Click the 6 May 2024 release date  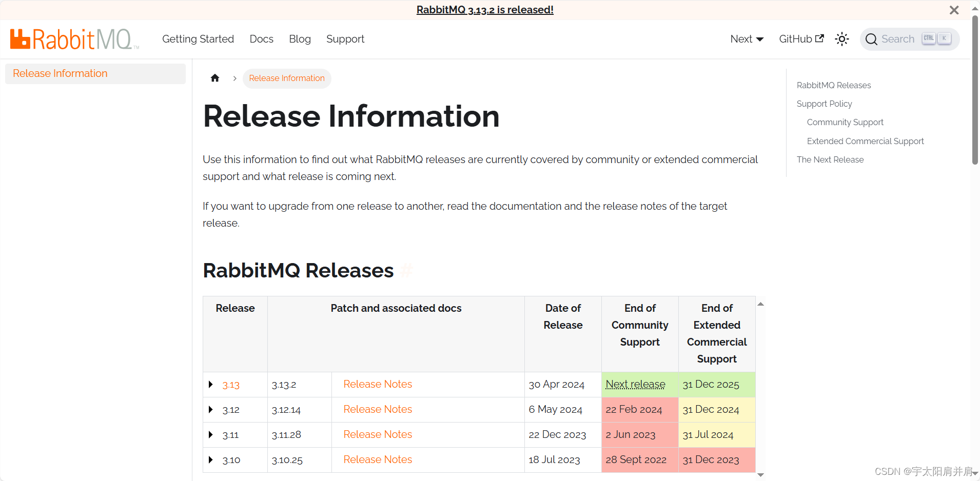click(x=556, y=410)
